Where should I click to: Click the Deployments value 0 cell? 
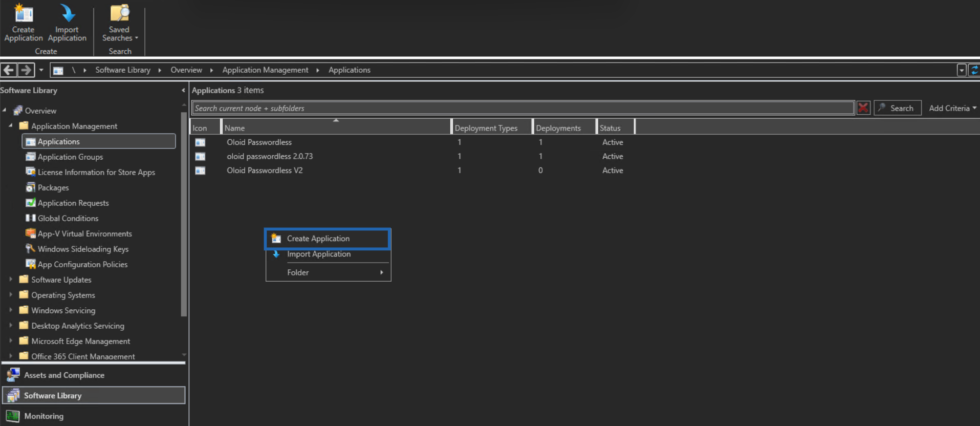[540, 171]
